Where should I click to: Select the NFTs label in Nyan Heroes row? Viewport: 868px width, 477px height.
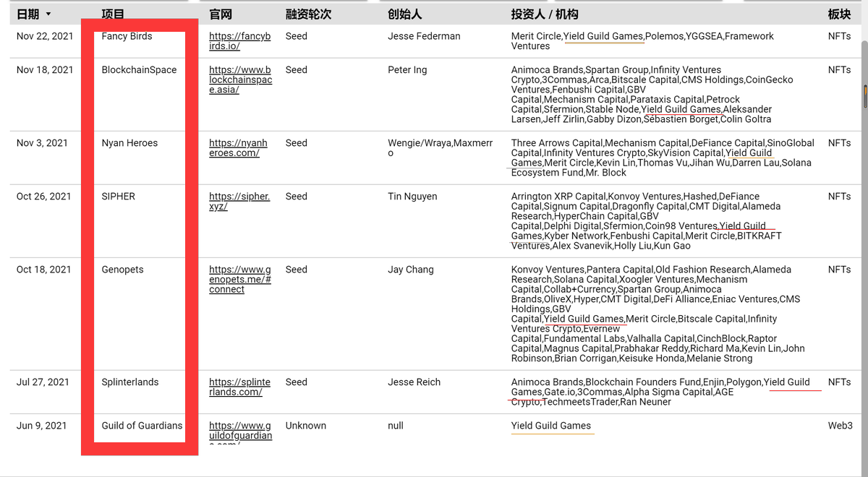pos(838,142)
